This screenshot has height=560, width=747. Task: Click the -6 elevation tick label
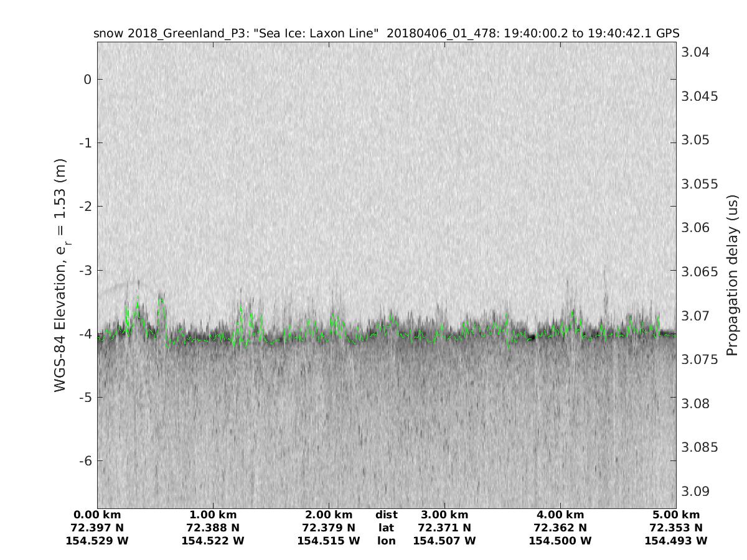pos(85,461)
